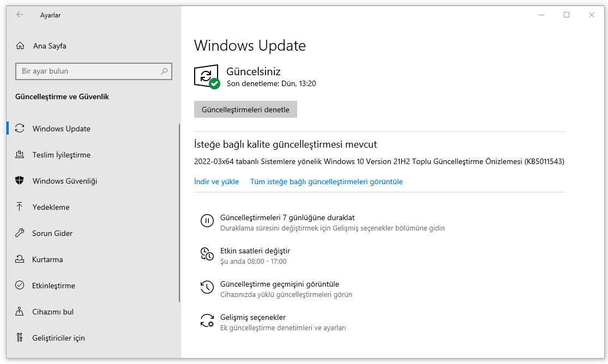The image size is (608, 364).
Task: Click the update history icon
Action: click(x=207, y=287)
